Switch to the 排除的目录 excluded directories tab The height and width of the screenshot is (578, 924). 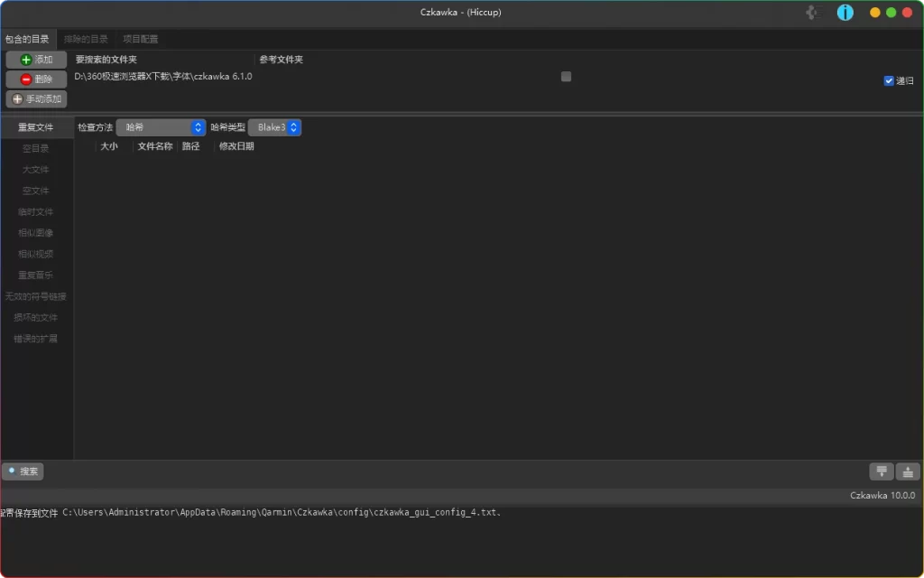click(x=84, y=38)
